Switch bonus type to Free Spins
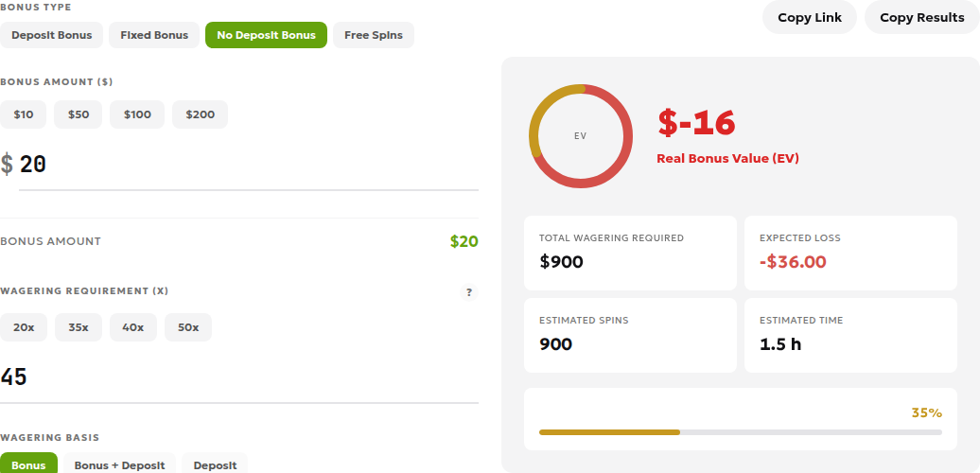The image size is (980, 473). [x=374, y=35]
